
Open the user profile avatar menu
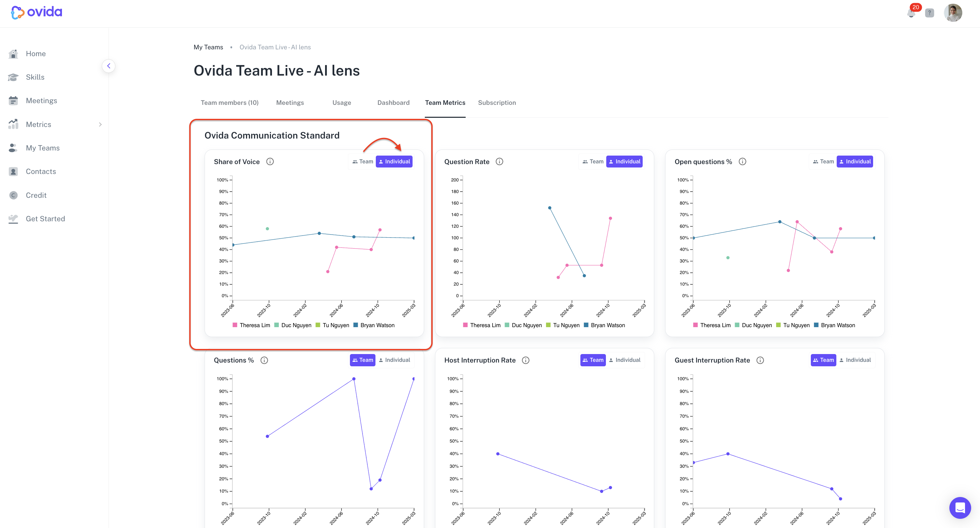click(x=953, y=13)
